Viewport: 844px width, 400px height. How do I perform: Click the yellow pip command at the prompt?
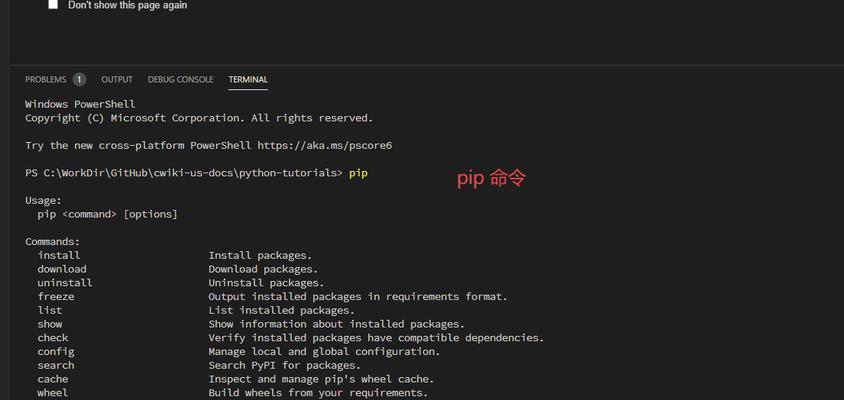click(x=358, y=173)
